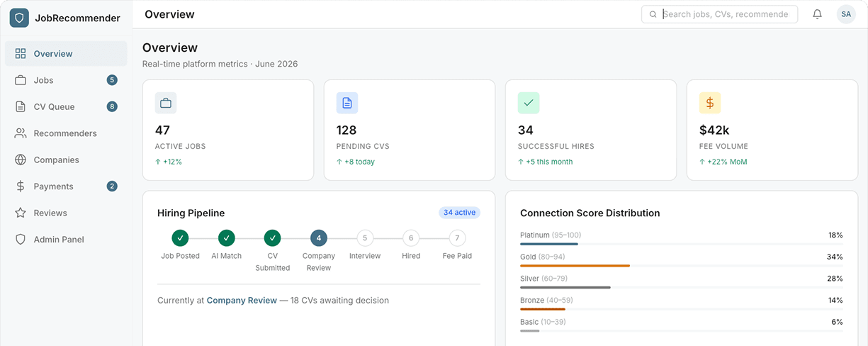Click the CV Submitted completed step circle

tap(273, 238)
